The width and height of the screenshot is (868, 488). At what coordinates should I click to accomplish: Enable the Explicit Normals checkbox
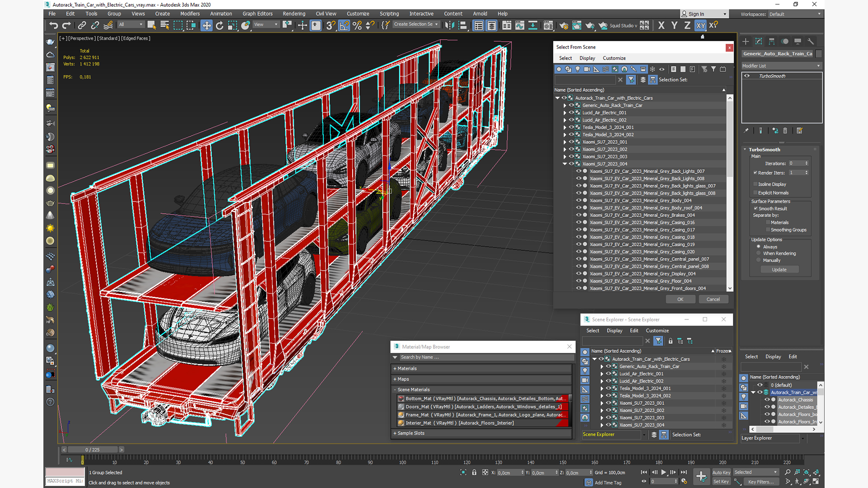point(755,192)
